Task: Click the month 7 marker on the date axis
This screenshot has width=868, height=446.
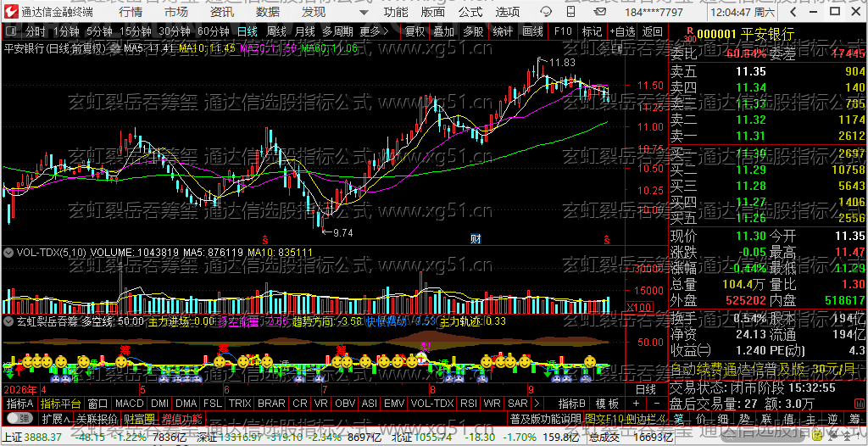Action: tap(325, 389)
